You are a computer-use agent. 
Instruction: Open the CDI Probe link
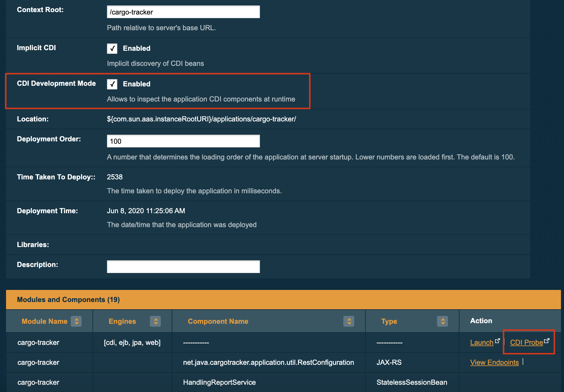click(x=526, y=342)
